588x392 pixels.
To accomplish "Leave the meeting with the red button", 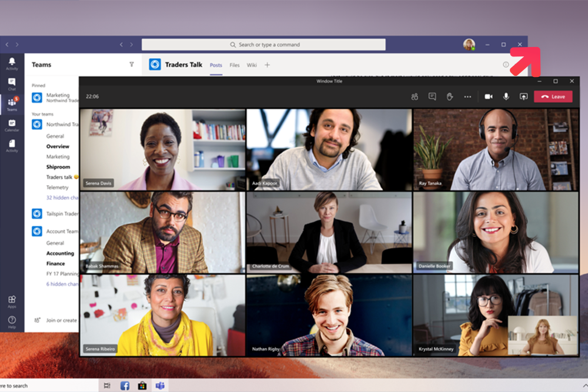I will (x=553, y=97).
